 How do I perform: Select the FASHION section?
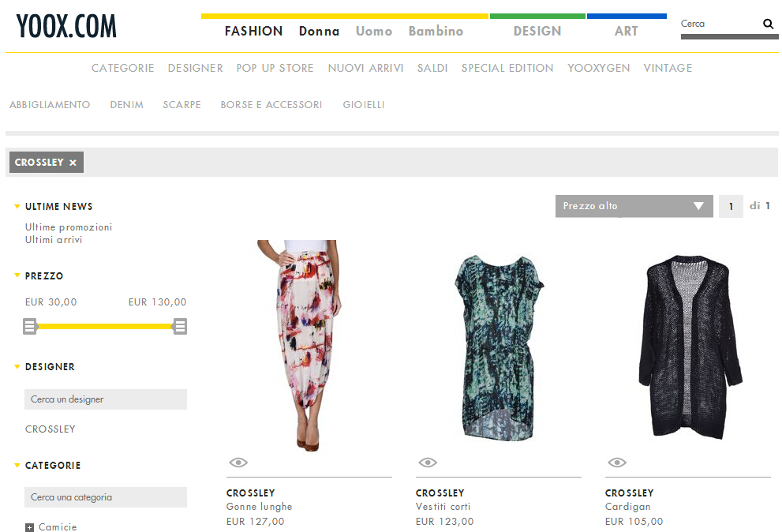[x=253, y=31]
